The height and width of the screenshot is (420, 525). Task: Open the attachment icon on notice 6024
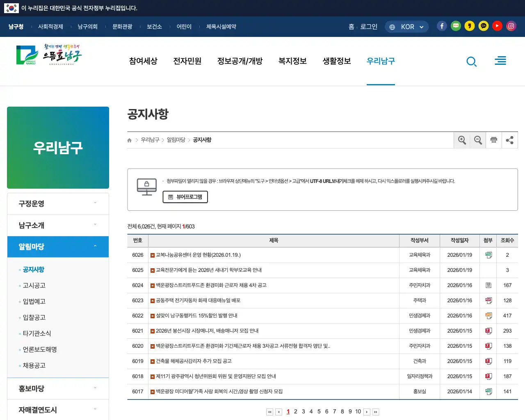coord(488,285)
